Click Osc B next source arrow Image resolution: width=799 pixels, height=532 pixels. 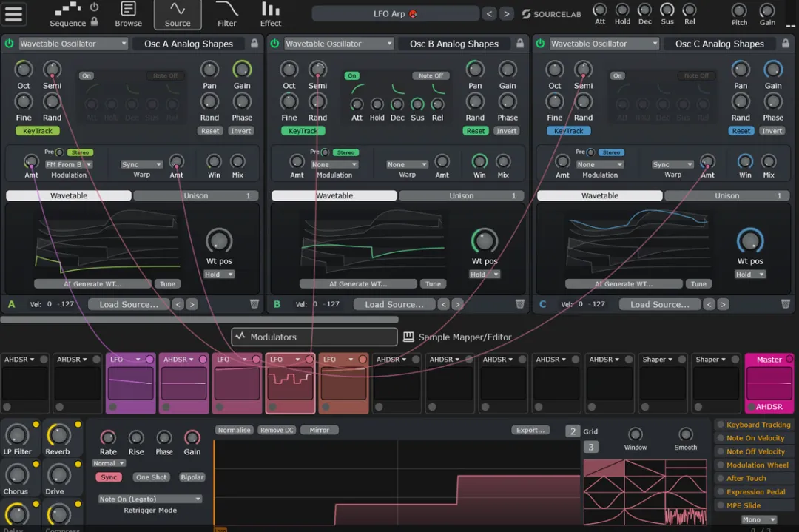coord(458,304)
